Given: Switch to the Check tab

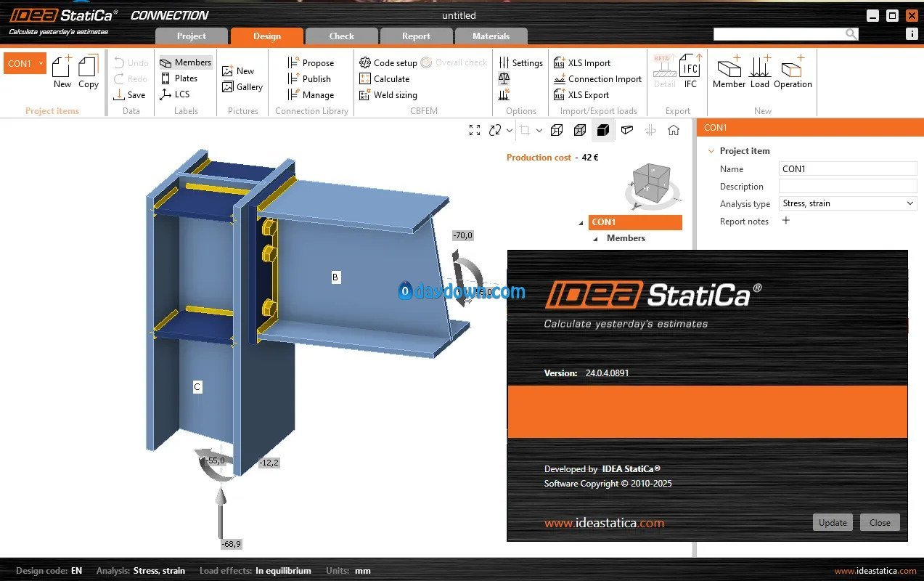Looking at the screenshot, I should pos(342,36).
